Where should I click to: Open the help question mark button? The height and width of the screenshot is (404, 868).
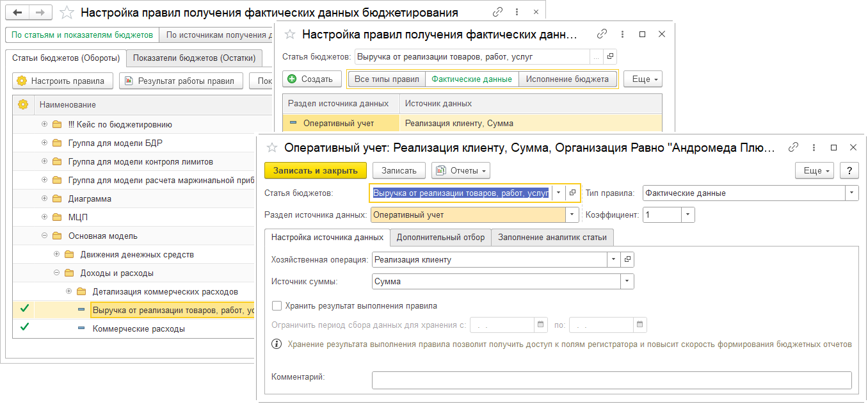(x=849, y=170)
